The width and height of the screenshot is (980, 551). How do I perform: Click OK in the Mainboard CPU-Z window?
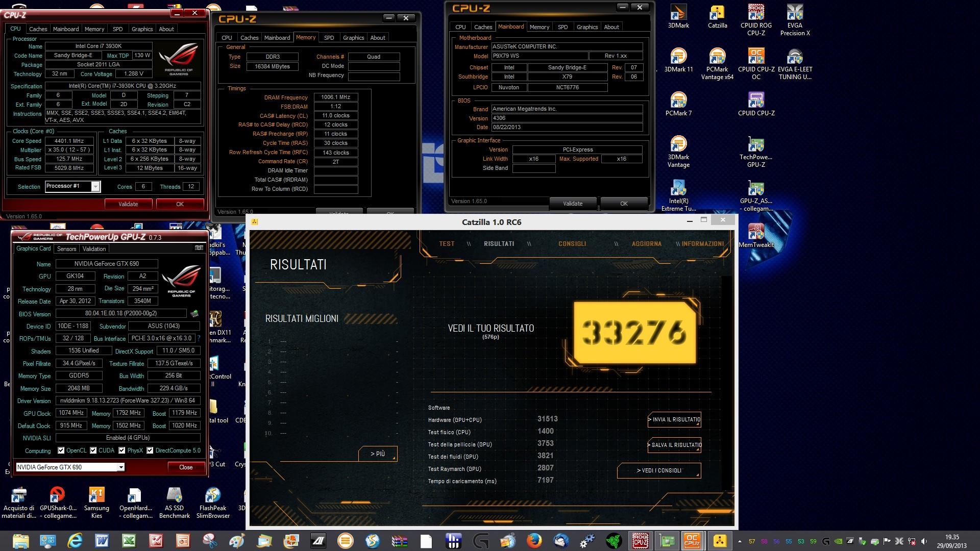pyautogui.click(x=624, y=204)
